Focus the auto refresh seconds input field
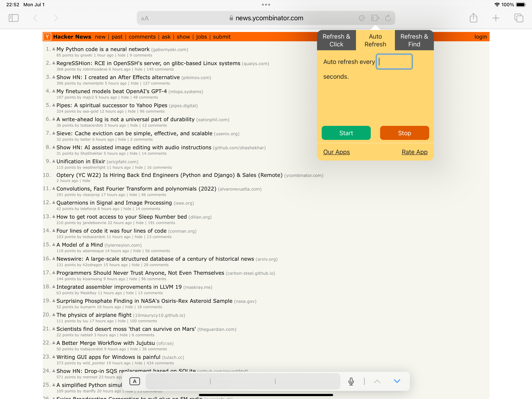The image size is (532, 399). pos(395,62)
